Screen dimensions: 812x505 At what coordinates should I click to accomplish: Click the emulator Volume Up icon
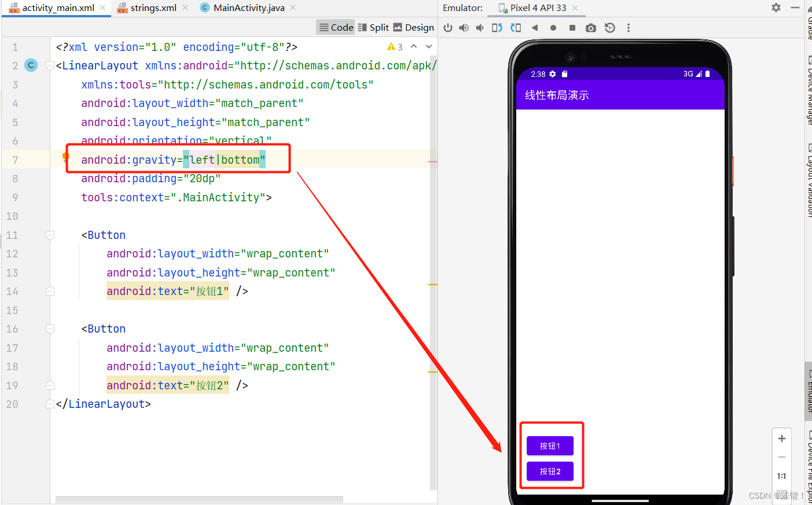pyautogui.click(x=464, y=28)
